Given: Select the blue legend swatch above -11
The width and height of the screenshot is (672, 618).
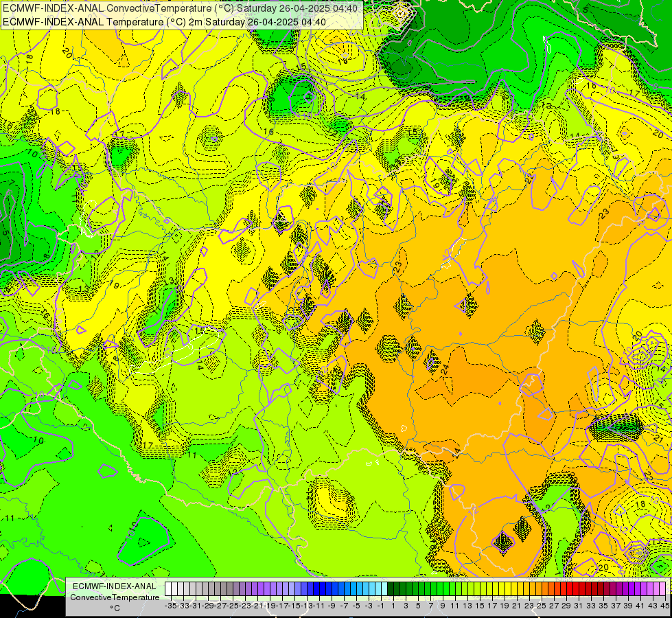Looking at the screenshot, I should click(x=316, y=588).
